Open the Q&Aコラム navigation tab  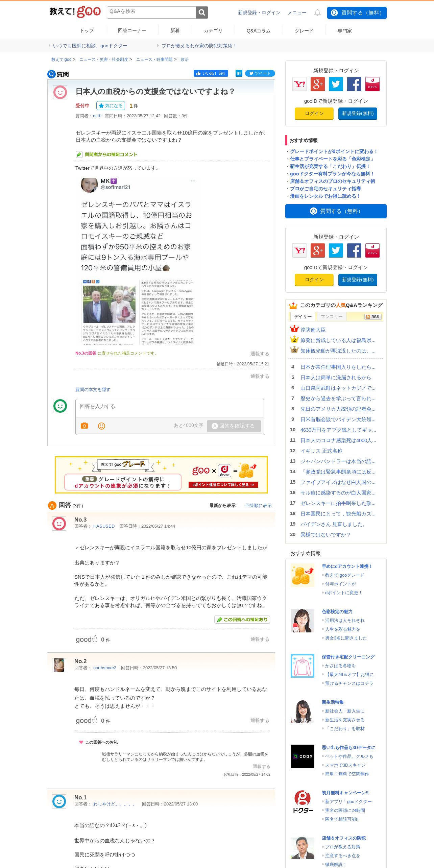click(x=259, y=30)
